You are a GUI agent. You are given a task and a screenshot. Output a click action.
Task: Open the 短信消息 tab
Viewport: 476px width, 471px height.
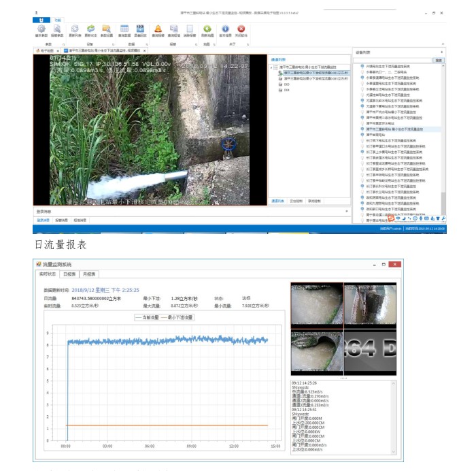tap(80, 221)
